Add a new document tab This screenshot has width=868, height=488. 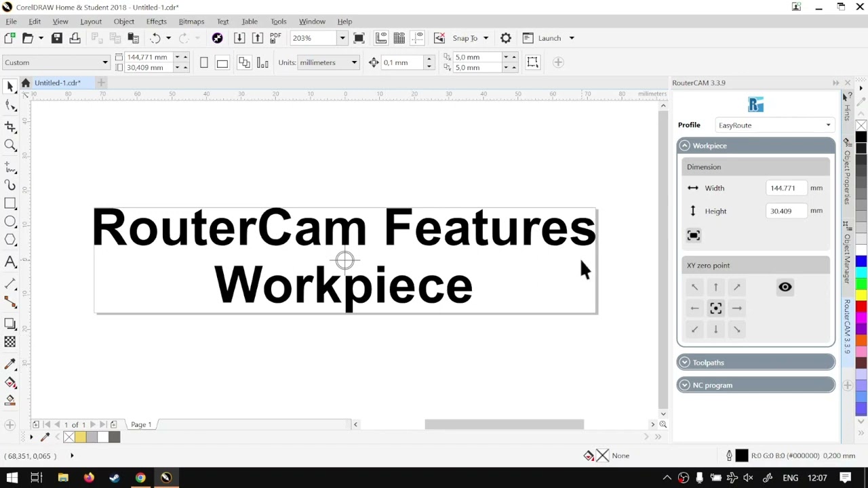click(x=101, y=83)
